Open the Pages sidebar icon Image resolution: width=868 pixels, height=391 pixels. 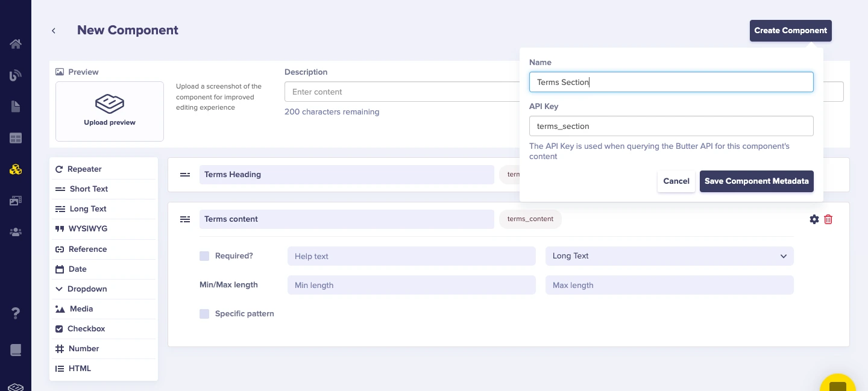[x=16, y=107]
